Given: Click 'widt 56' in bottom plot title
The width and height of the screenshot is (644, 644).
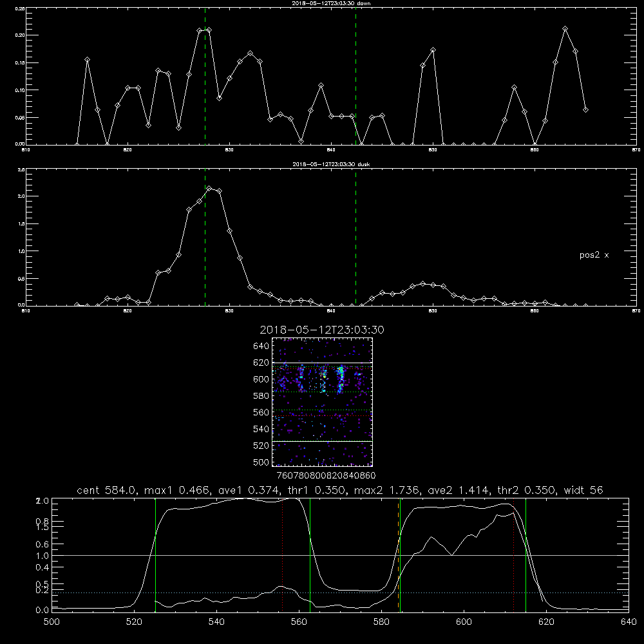Looking at the screenshot, I should pos(583,490).
